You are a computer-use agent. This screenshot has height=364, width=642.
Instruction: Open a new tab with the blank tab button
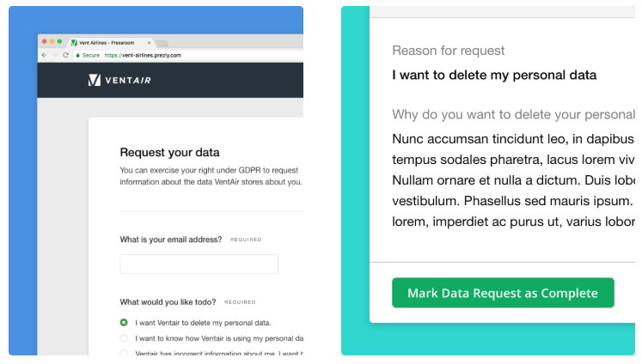(x=162, y=43)
